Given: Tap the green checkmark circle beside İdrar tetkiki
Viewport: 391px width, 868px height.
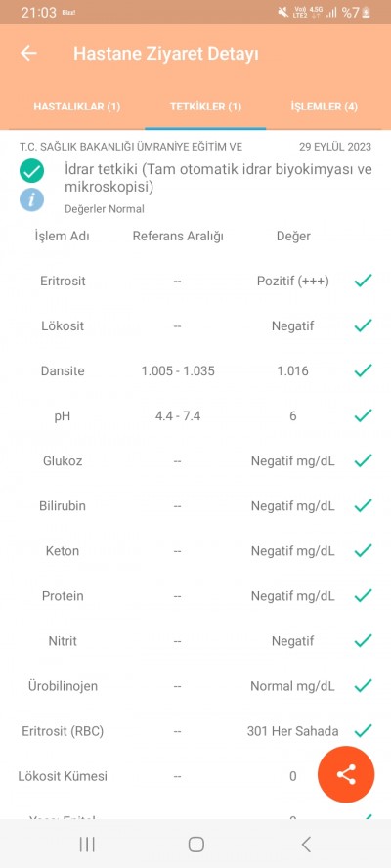Looking at the screenshot, I should coord(31,170).
